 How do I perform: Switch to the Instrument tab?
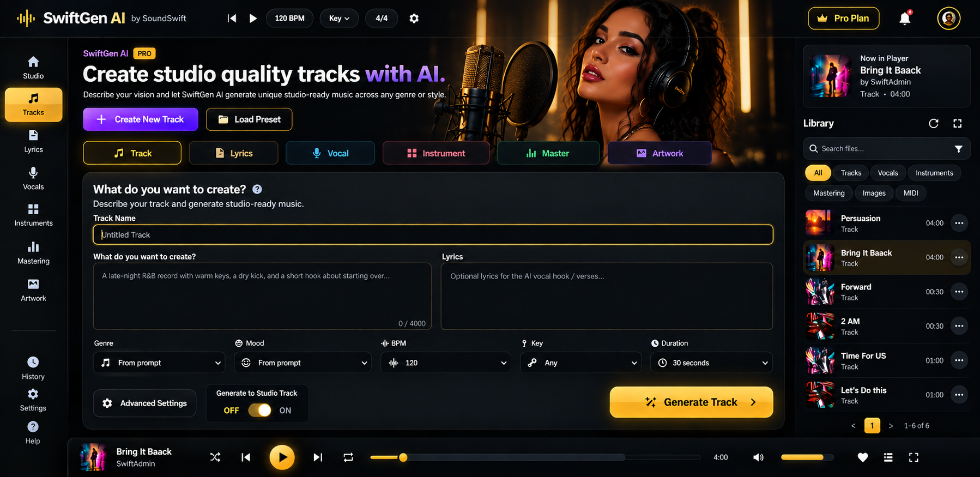[436, 153]
